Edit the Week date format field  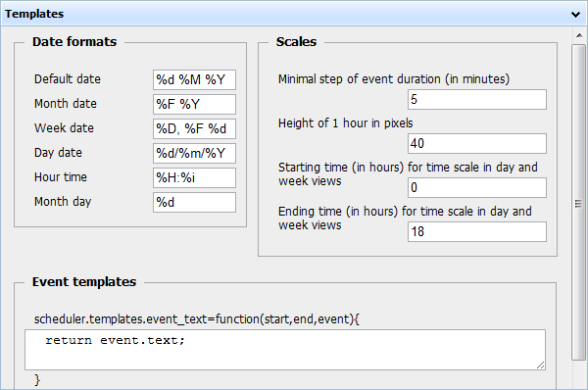[194, 129]
